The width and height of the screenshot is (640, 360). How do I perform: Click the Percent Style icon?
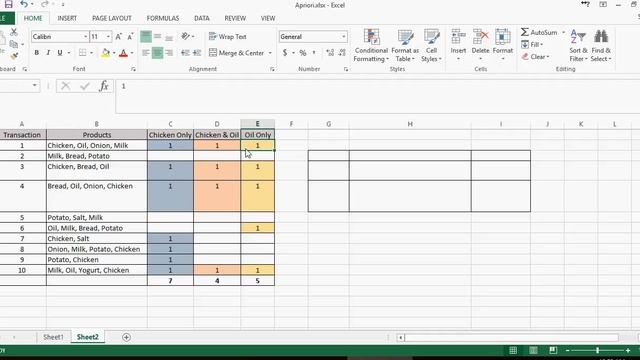302,53
